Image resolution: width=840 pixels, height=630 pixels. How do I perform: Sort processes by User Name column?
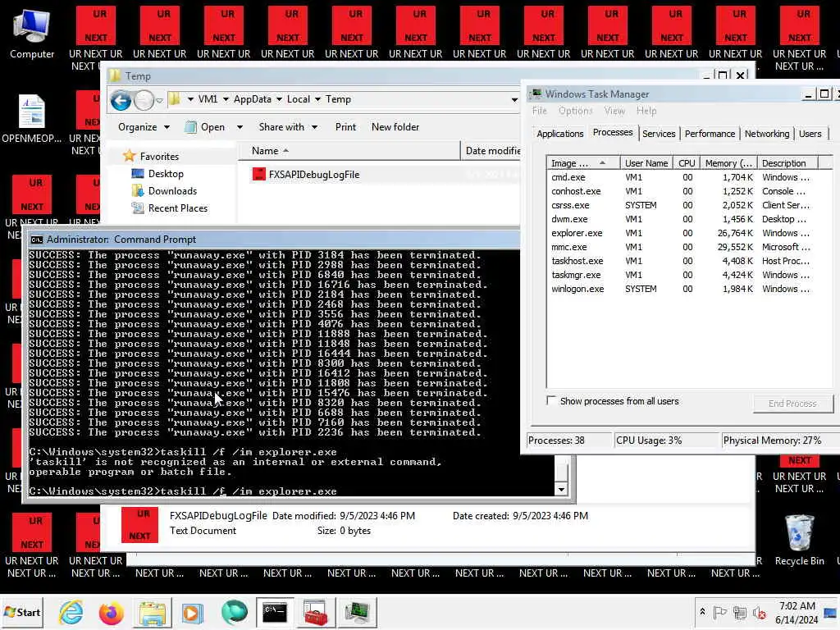(x=646, y=163)
